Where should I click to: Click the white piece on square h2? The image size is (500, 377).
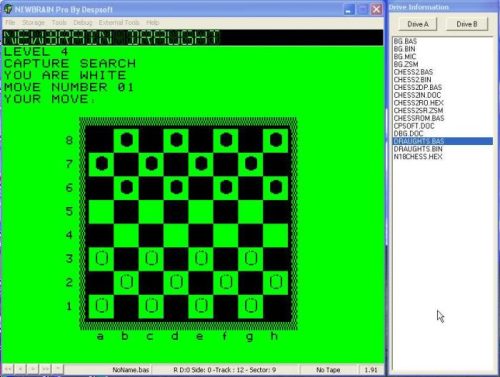(276, 282)
